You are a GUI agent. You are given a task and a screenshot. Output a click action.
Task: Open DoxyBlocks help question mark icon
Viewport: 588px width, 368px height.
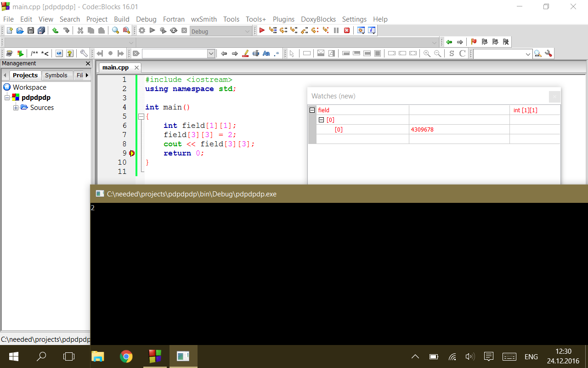69,53
